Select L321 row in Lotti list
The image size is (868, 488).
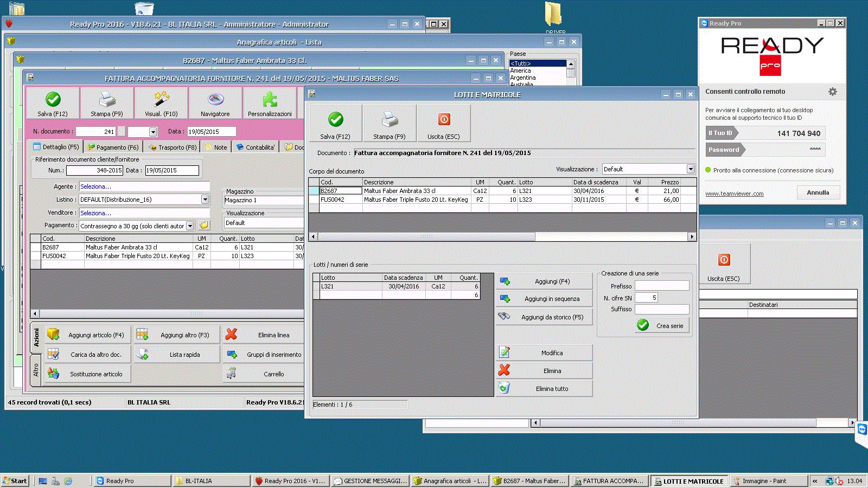click(396, 286)
